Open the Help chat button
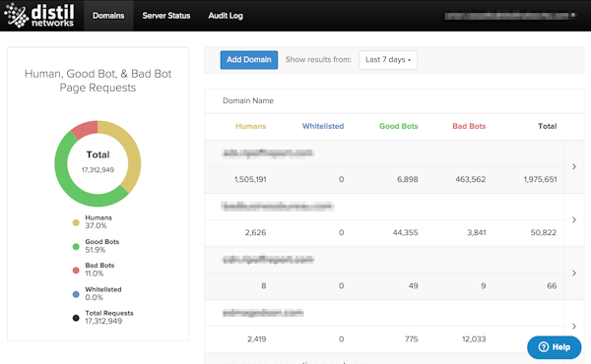 (554, 347)
